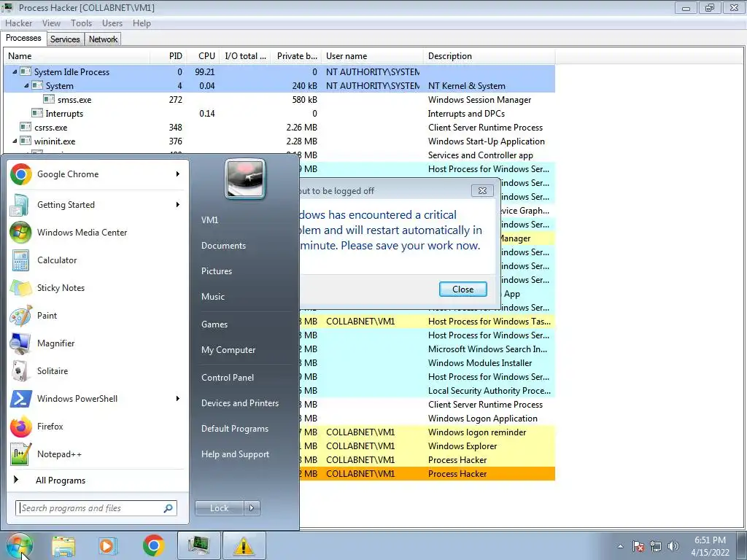Open Devices and Printers

(x=239, y=403)
